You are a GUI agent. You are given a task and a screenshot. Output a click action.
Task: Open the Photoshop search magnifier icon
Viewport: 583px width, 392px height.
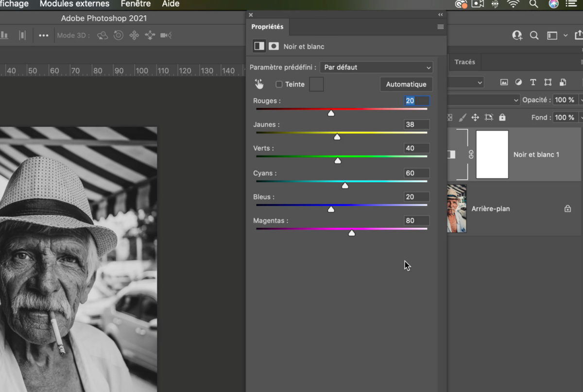(x=534, y=35)
